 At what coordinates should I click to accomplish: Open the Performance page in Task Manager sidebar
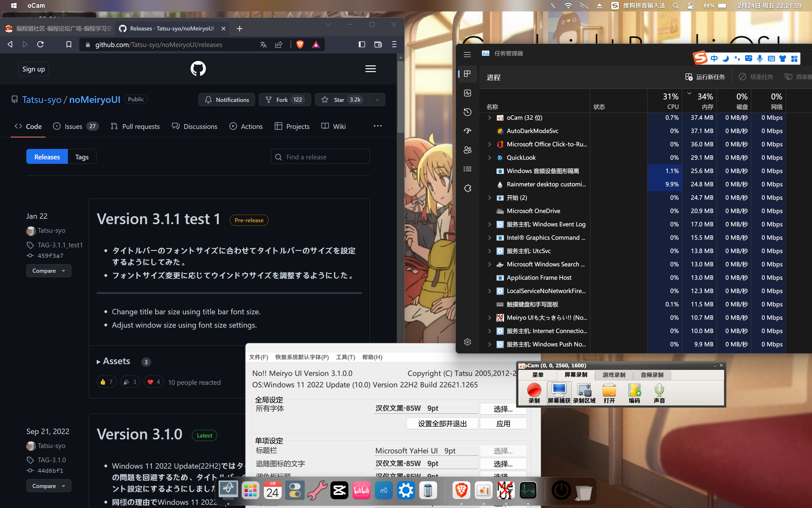tap(468, 93)
